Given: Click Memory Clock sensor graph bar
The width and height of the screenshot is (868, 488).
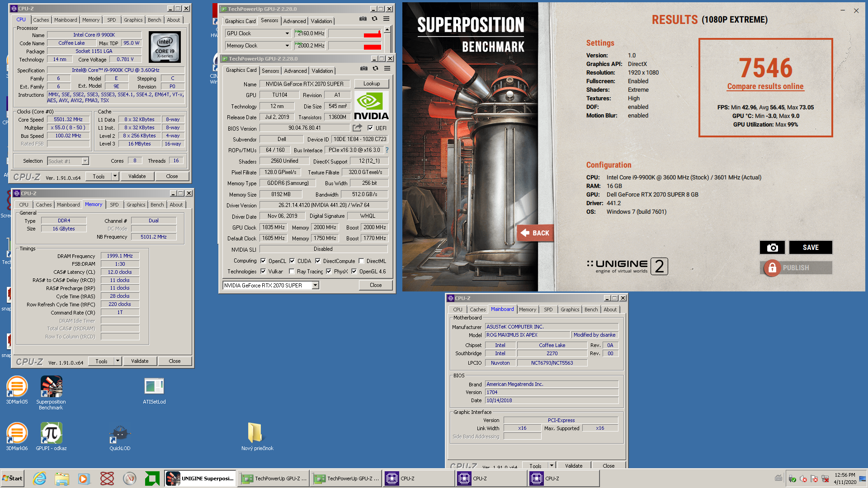Looking at the screenshot, I should (x=355, y=46).
